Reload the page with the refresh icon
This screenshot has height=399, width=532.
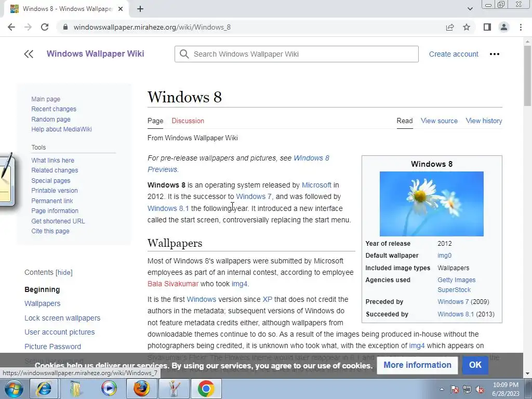click(x=45, y=27)
